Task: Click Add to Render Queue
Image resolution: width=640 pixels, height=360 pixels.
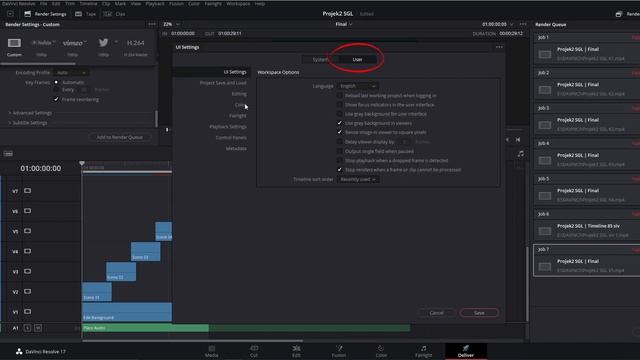Action: (120, 137)
